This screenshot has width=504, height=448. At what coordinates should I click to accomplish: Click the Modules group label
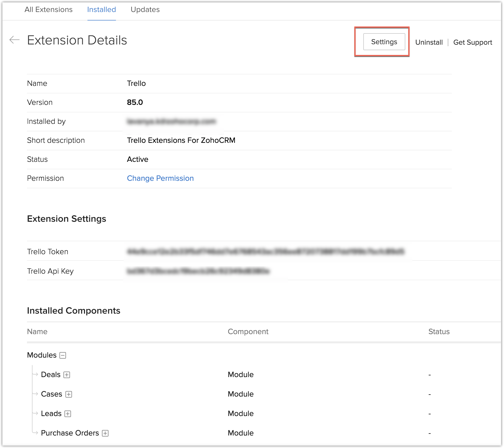tap(42, 355)
